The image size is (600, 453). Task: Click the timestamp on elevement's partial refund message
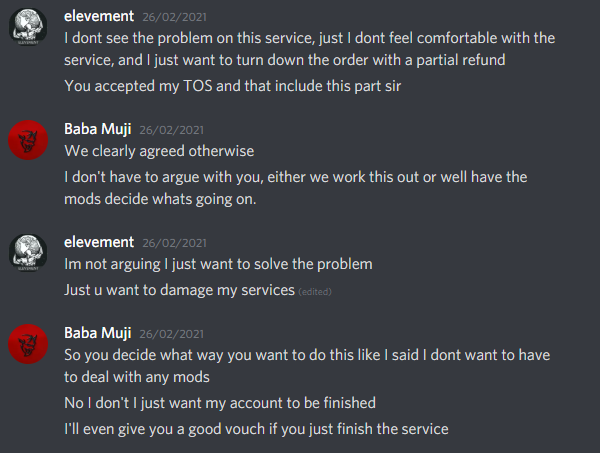pos(174,17)
